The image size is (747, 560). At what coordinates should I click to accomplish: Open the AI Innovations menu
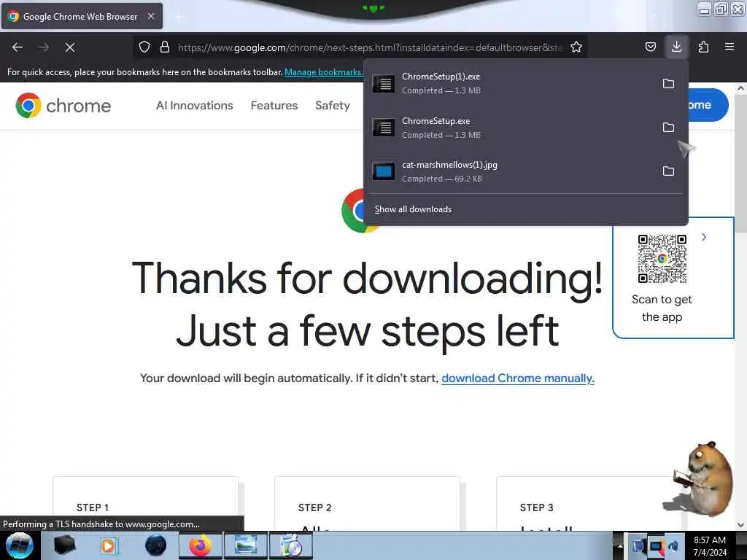click(194, 105)
